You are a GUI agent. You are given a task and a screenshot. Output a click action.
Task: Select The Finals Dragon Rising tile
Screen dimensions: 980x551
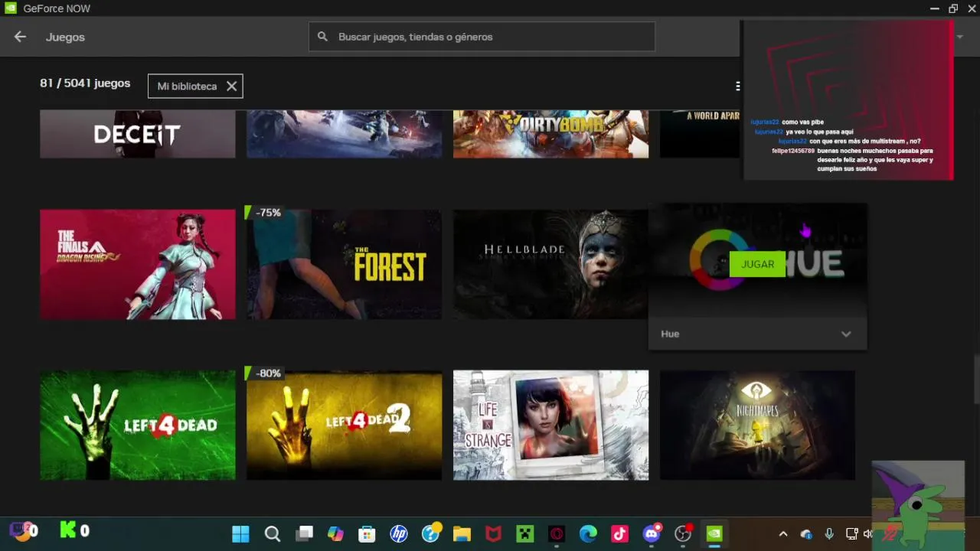coord(138,264)
